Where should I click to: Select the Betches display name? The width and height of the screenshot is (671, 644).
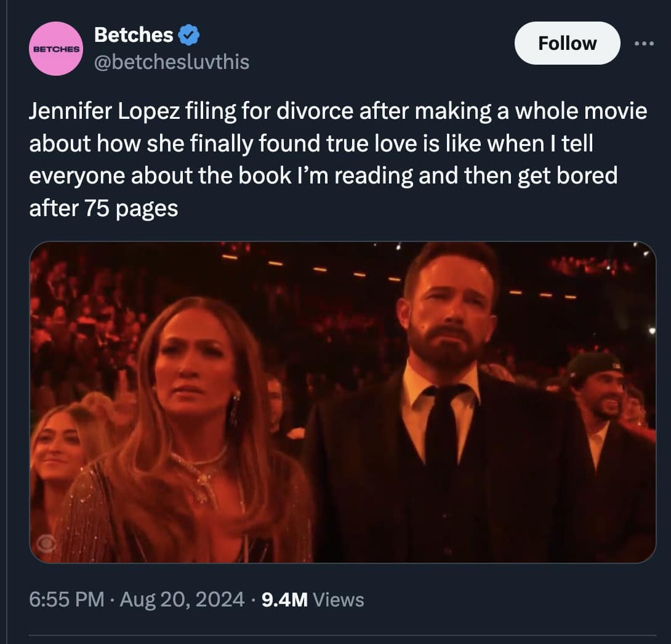click(x=133, y=34)
